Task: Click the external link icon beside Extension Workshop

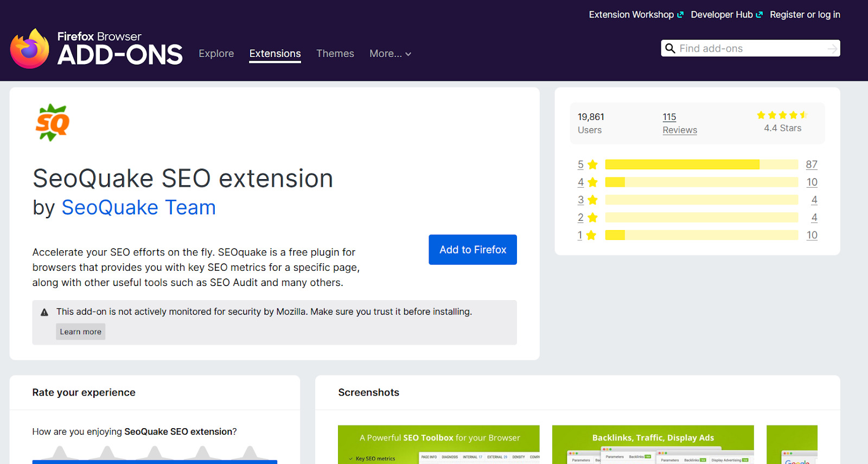Action: click(x=680, y=15)
